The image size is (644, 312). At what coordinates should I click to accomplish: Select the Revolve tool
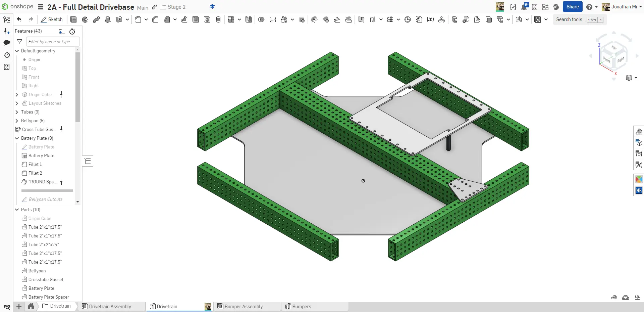coord(85,19)
